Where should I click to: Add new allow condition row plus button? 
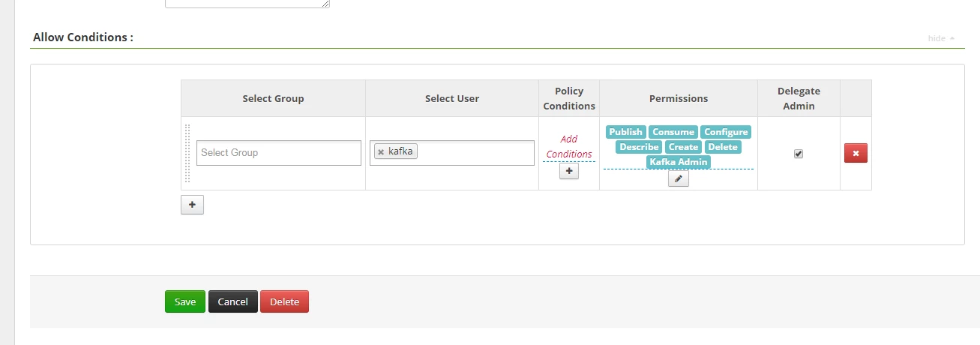coord(192,205)
